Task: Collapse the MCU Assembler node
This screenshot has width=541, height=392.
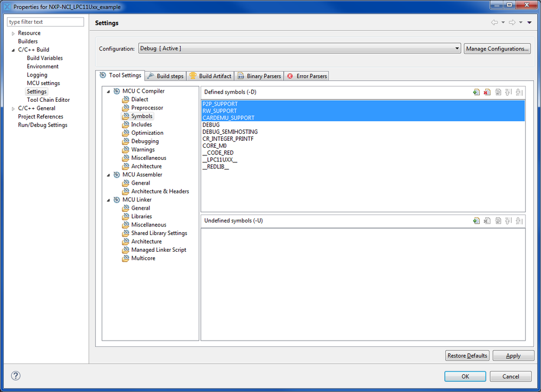Action: [x=108, y=175]
